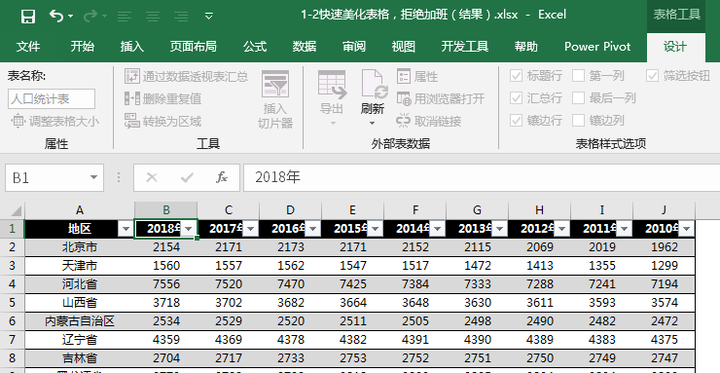Viewport: 720px width, 373px height.
Task: Switch to the 插入 ribbon tab
Action: [132, 46]
